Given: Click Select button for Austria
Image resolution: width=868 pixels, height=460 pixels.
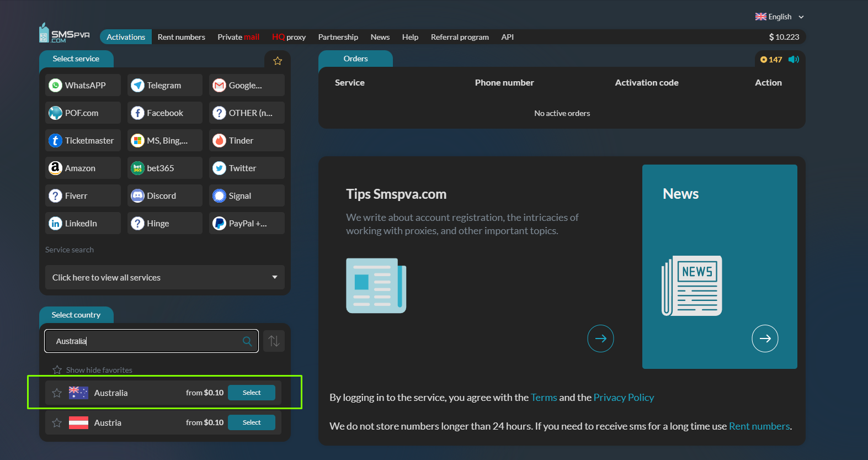Looking at the screenshot, I should [252, 422].
